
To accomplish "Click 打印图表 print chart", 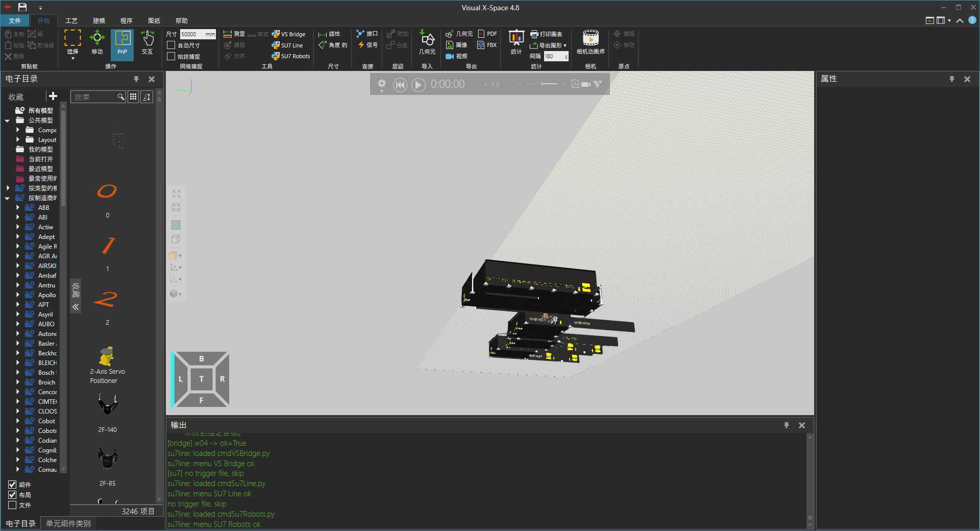I will (x=546, y=34).
